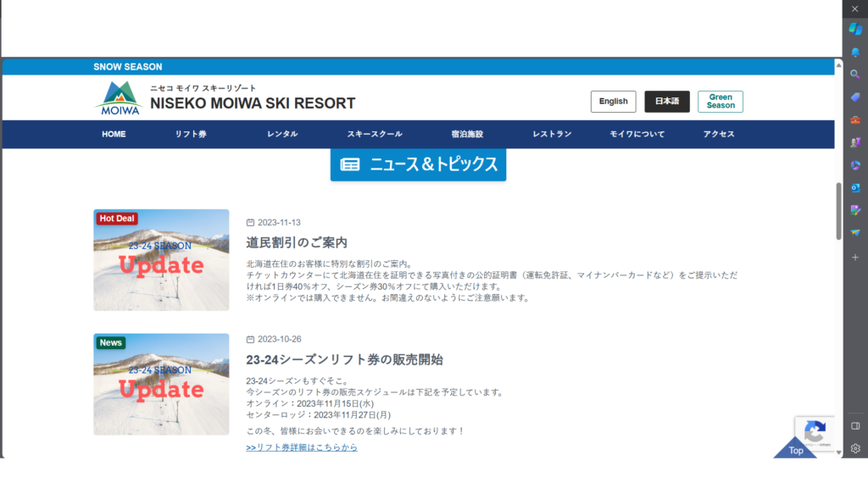Open the レストラン menu item
868x488 pixels.
tap(552, 134)
